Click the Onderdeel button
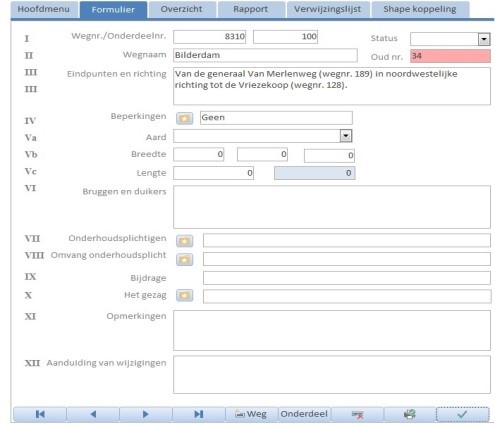Screen dimensions: 495x426 [304, 414]
